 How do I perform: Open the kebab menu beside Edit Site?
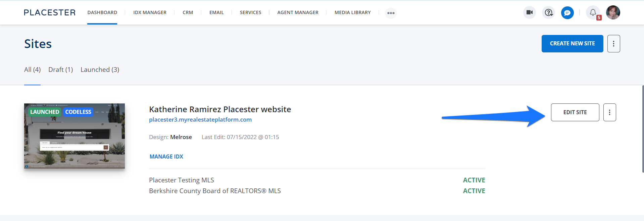[x=609, y=112]
